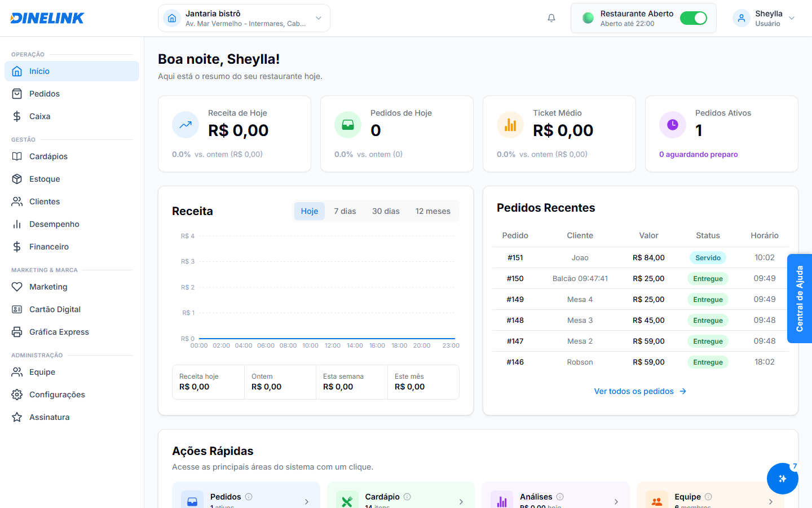Image resolution: width=812 pixels, height=508 pixels.
Task: Click the Assinatura star icon in sidebar
Action: (17, 417)
